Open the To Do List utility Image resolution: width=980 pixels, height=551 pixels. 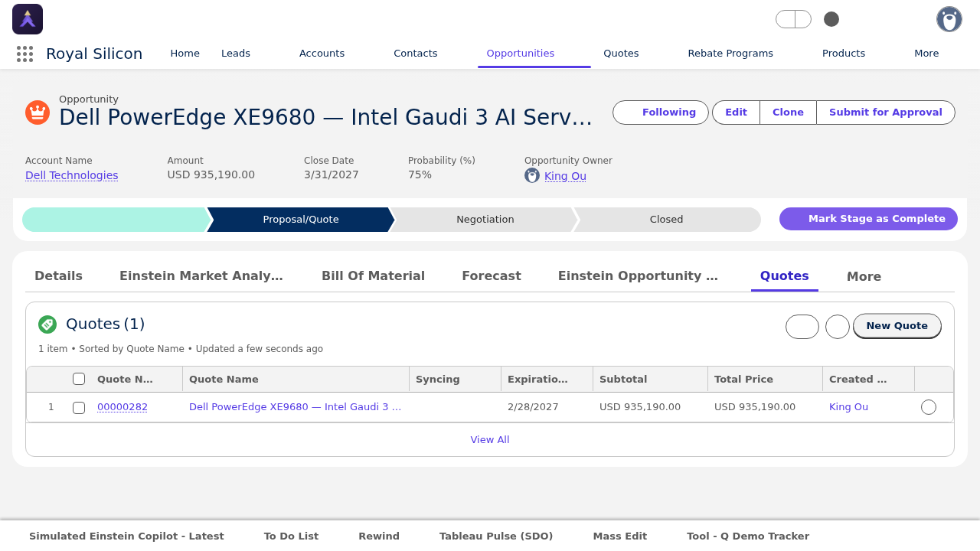(291, 536)
